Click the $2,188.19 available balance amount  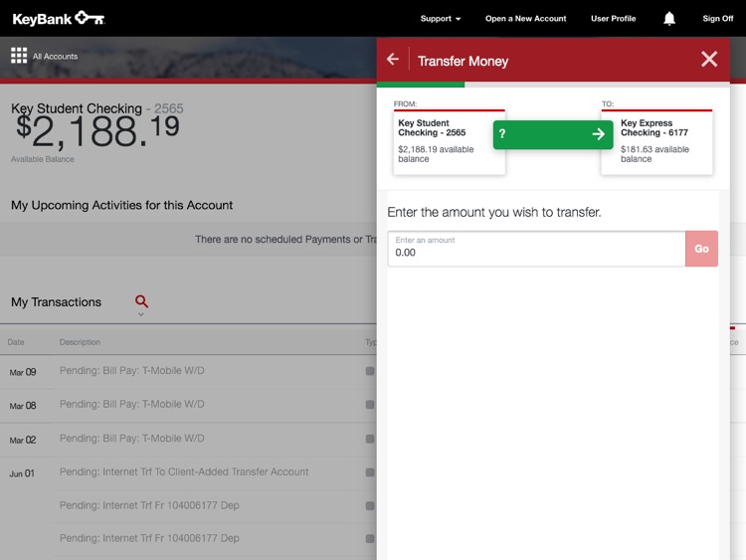pyautogui.click(x=97, y=131)
